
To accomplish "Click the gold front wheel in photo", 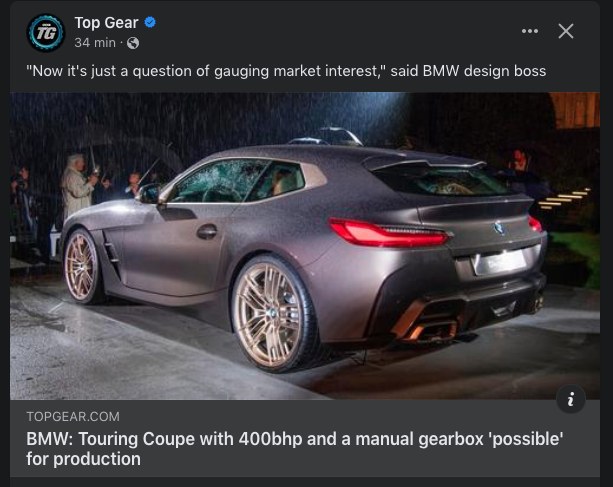I will [82, 267].
